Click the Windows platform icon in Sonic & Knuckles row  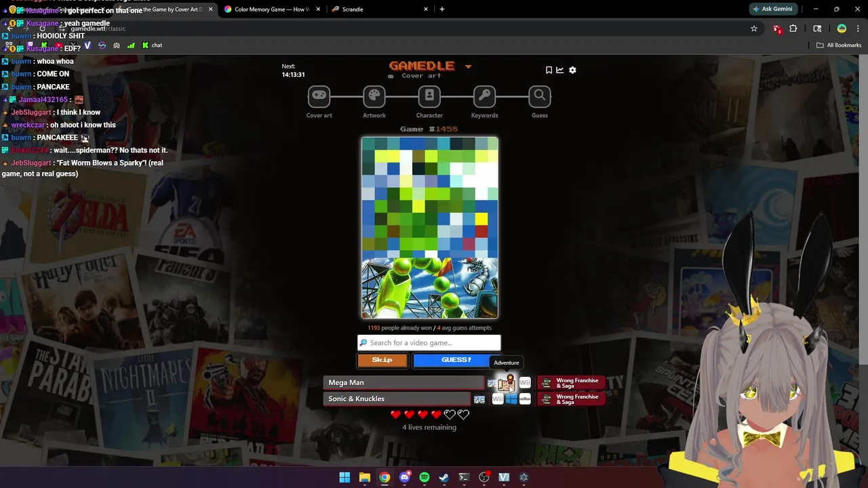coord(511,399)
